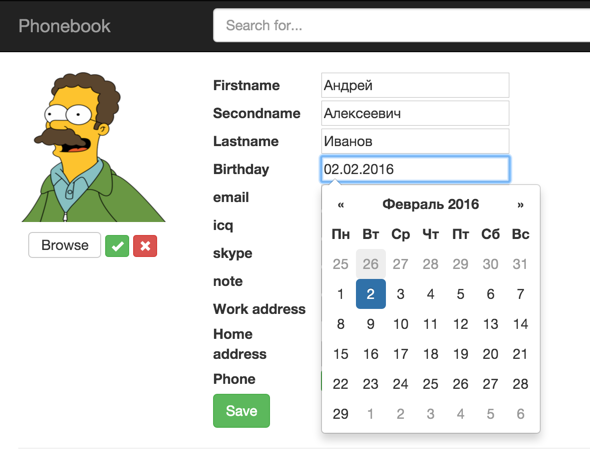Click the red X photo remove icon
This screenshot has height=456, width=590.
(x=145, y=246)
